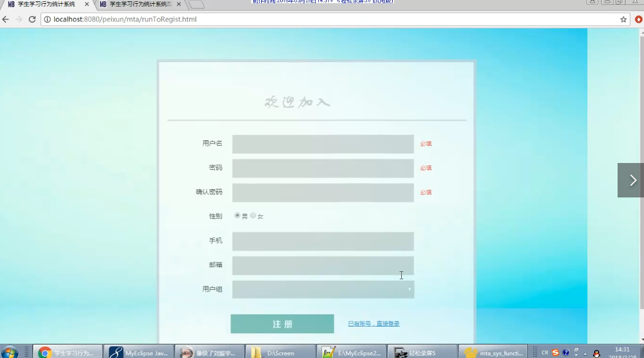View site information for localhost

coord(47,19)
